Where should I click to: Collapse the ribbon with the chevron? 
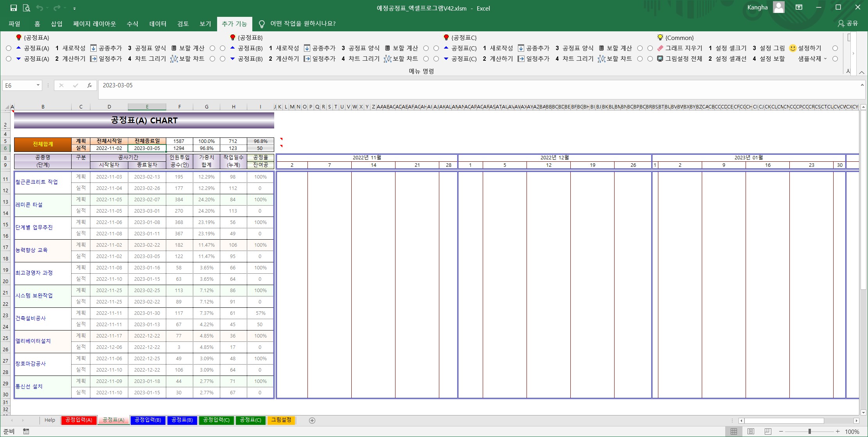[862, 72]
